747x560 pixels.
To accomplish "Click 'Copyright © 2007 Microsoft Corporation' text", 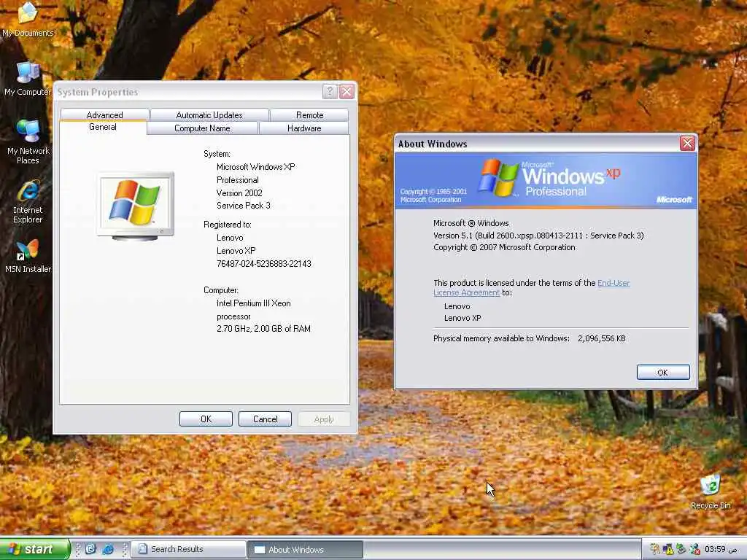I will tap(504, 247).
